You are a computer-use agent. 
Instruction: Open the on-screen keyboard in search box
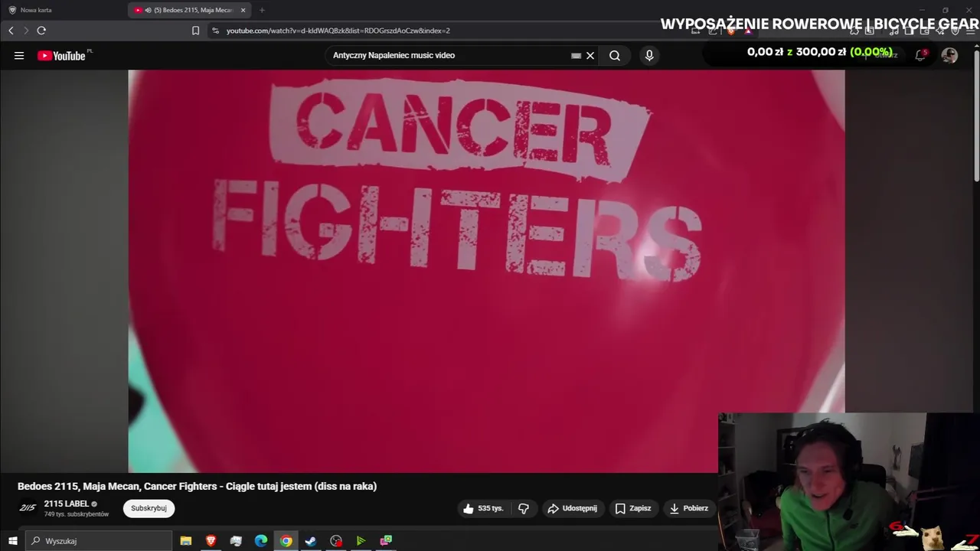pos(576,55)
